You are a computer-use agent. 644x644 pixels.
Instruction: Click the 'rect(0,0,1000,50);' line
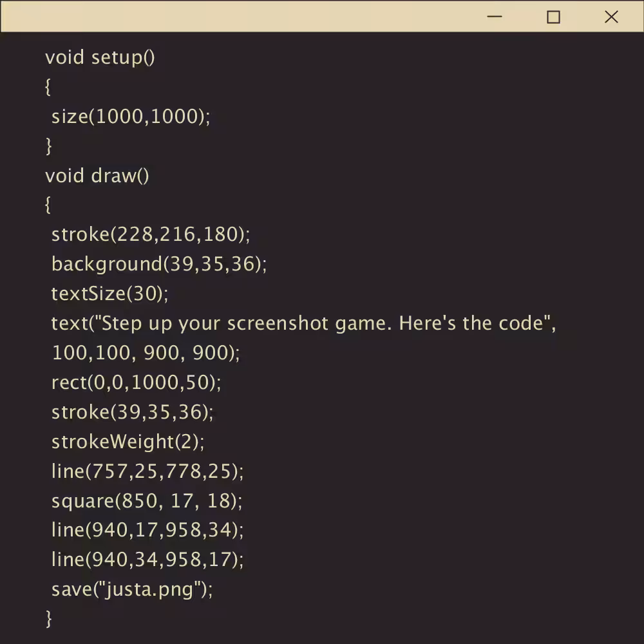click(x=137, y=383)
